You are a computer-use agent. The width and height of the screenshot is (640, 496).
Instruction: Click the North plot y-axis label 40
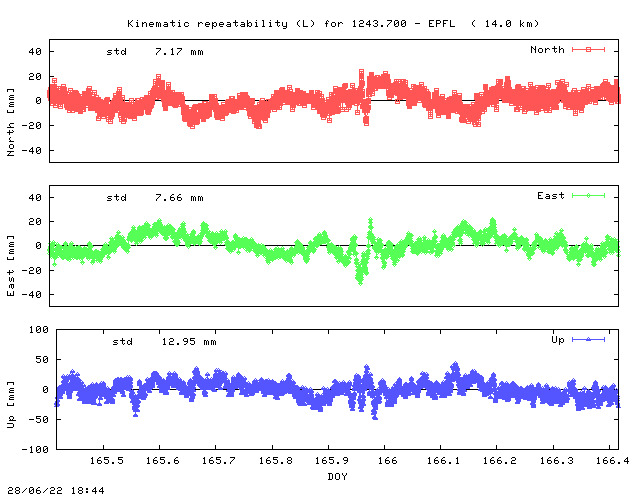(35, 52)
